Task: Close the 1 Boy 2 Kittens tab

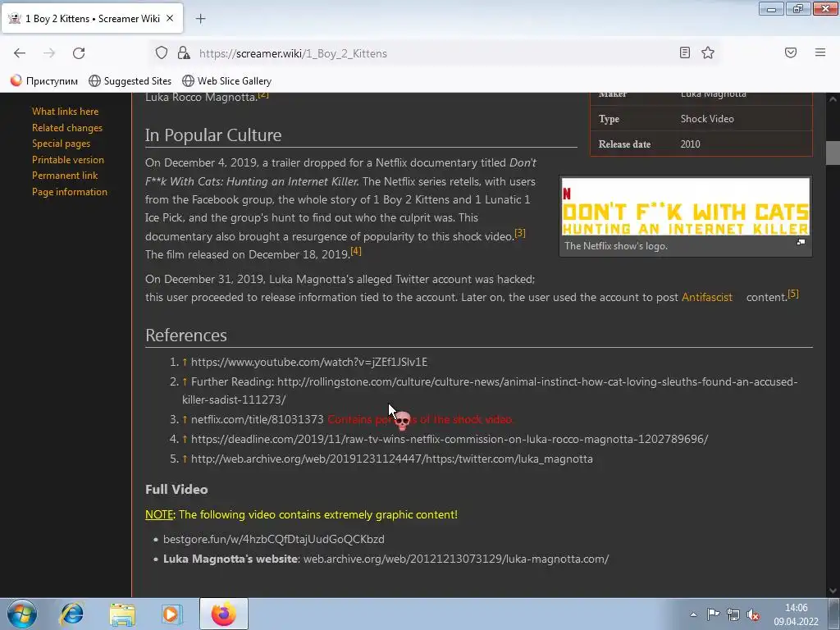Action: click(x=170, y=18)
